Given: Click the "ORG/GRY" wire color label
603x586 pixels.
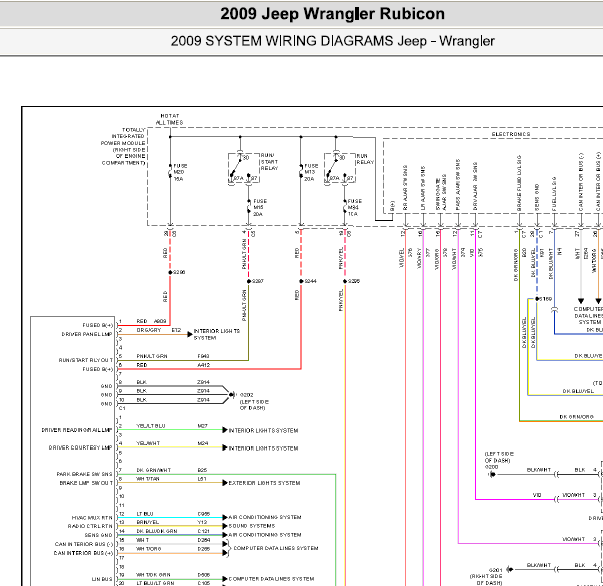Looking at the screenshot, I should pos(149,330).
